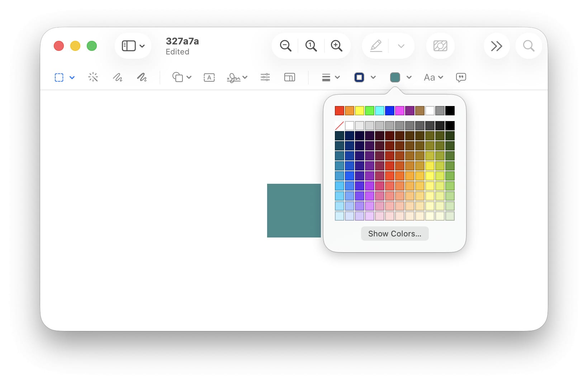
Task: Close the window with the red button
Action: [x=59, y=46]
